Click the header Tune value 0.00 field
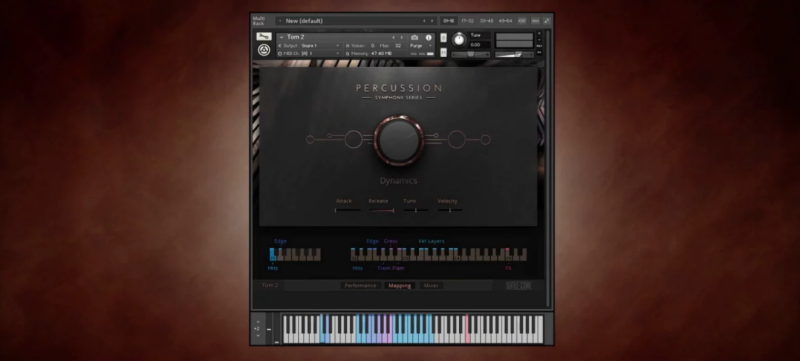Image resolution: width=800 pixels, height=361 pixels. coord(480,44)
